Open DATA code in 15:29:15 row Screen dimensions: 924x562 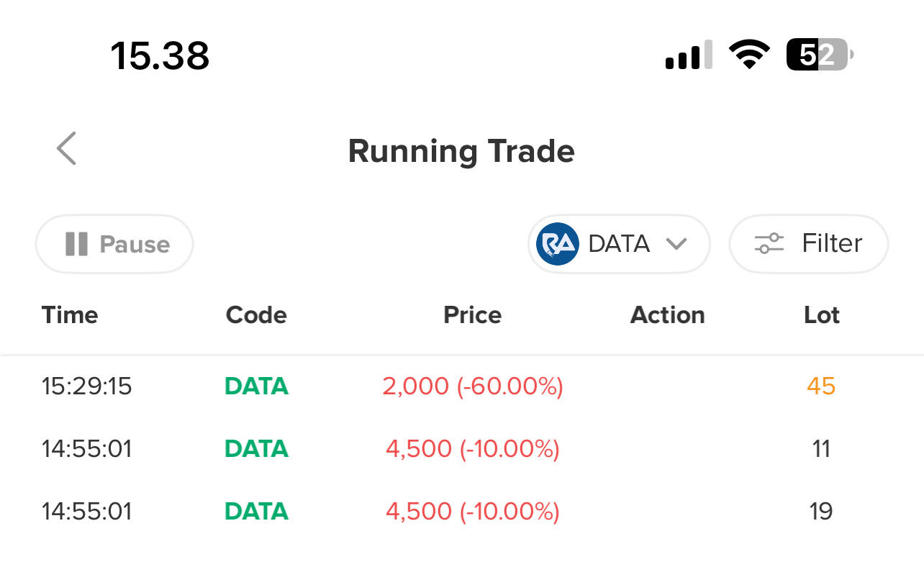(x=256, y=386)
